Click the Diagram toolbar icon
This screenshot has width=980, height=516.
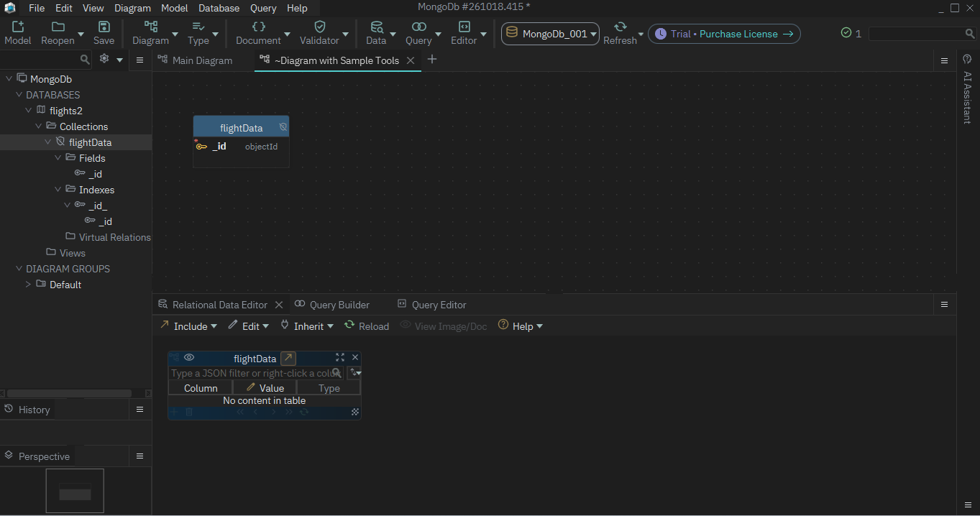(x=150, y=27)
